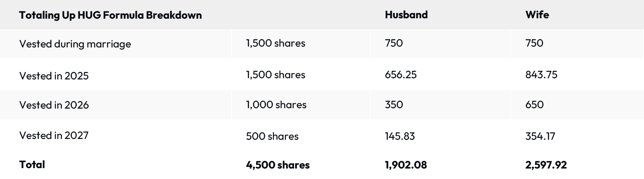This screenshot has height=179, width=644.
Task: Select the '500 shares' cell
Action: pos(272,136)
